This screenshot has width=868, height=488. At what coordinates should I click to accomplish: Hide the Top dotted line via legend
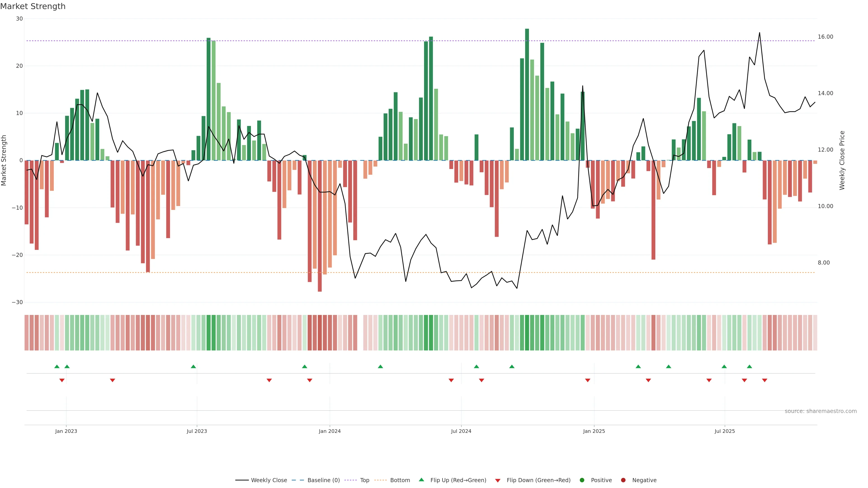click(x=364, y=480)
